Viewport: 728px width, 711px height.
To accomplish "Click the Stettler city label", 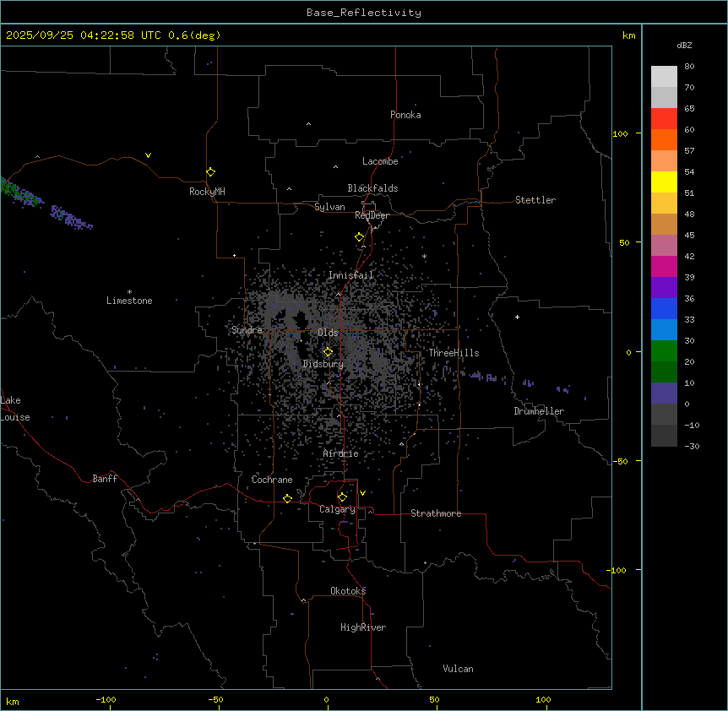I will (x=535, y=200).
